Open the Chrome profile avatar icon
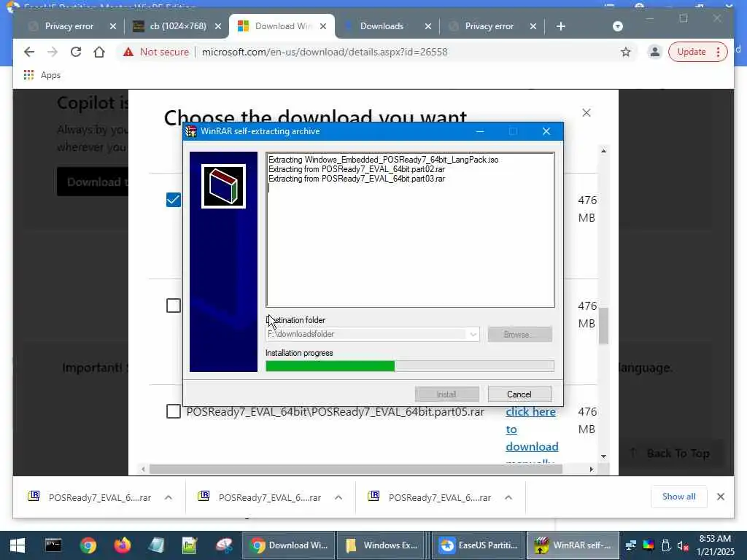 pos(655,52)
